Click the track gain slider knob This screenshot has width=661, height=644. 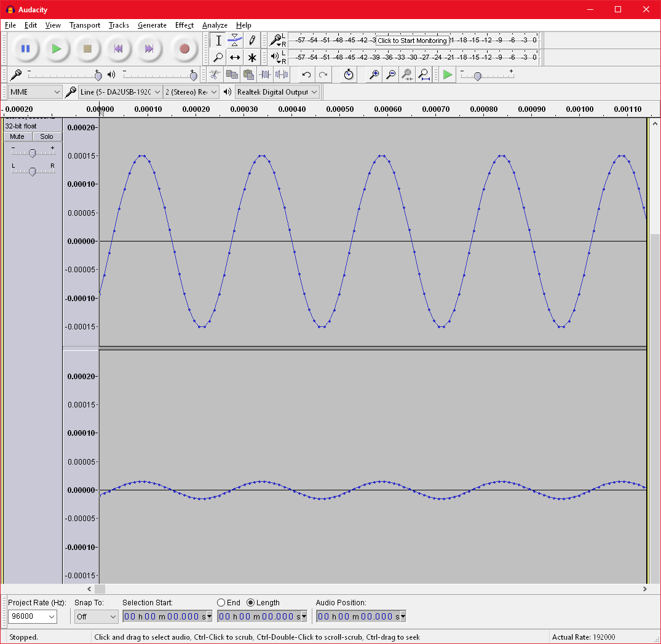coord(33,153)
